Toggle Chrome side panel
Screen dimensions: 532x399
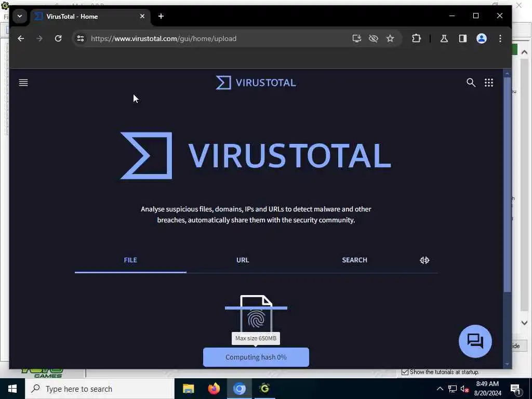(463, 38)
